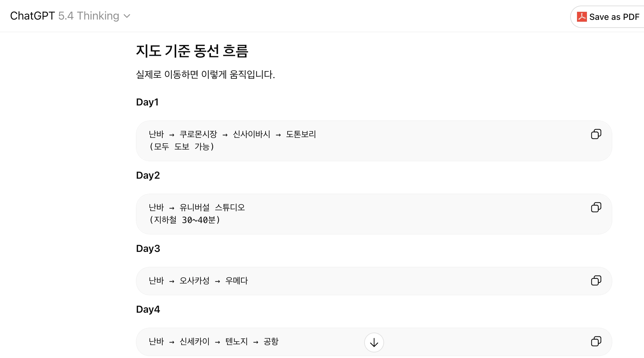Click the 실제로 이동하면 paragraph text
This screenshot has width=644, height=358.
[205, 74]
